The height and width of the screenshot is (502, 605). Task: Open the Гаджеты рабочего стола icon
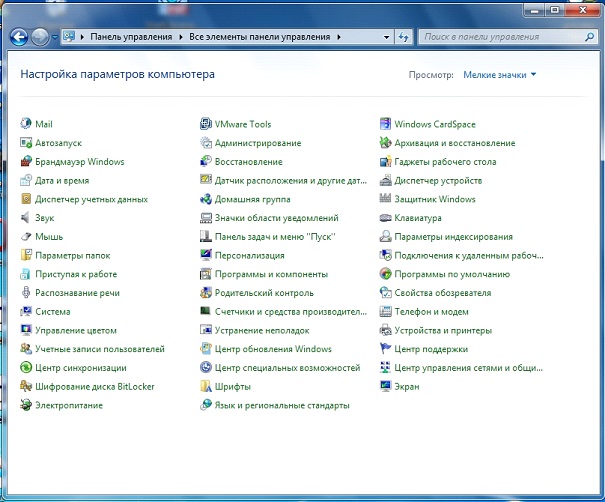pyautogui.click(x=385, y=161)
